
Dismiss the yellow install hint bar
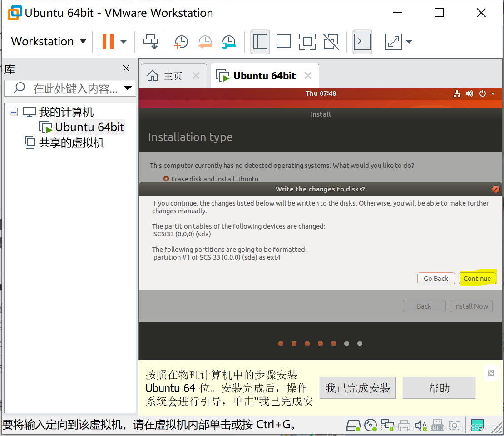click(x=491, y=373)
